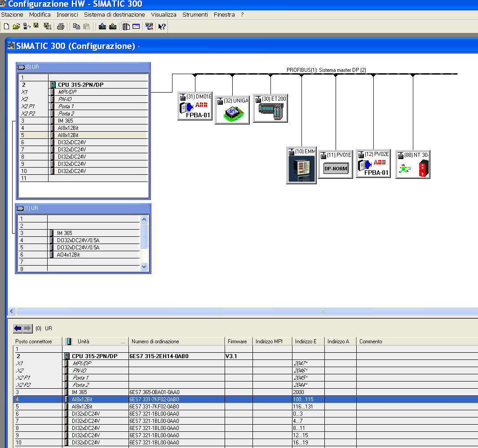Open the ? help menu
Viewport: 478px width, 448px height.
click(x=242, y=15)
